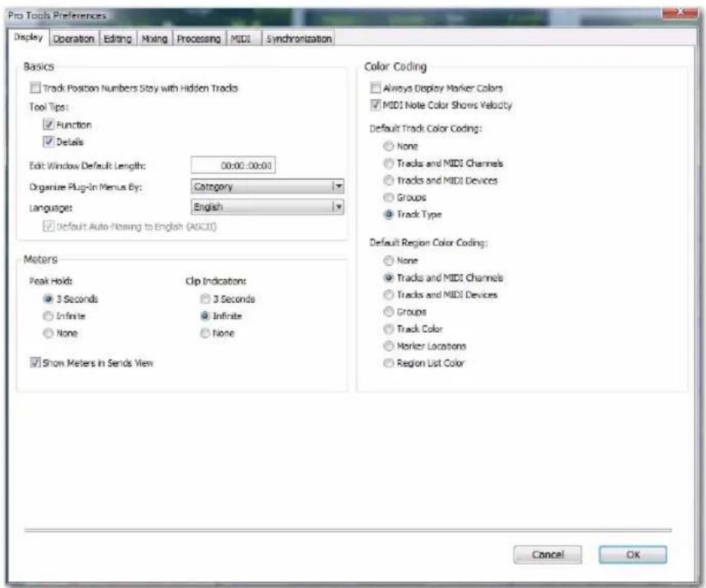Choose Marker Locations for region coding

click(x=389, y=346)
